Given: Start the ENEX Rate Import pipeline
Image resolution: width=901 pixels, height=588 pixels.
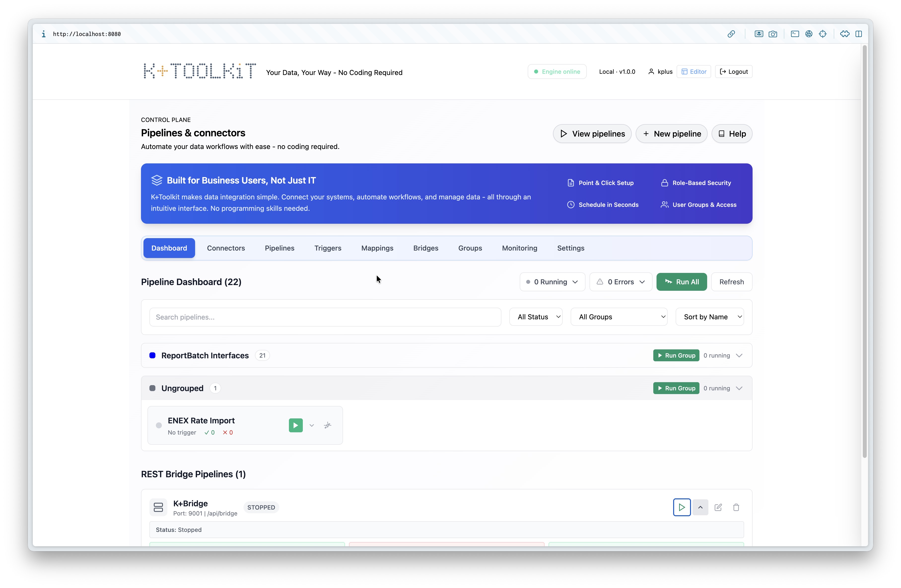Looking at the screenshot, I should [x=295, y=425].
